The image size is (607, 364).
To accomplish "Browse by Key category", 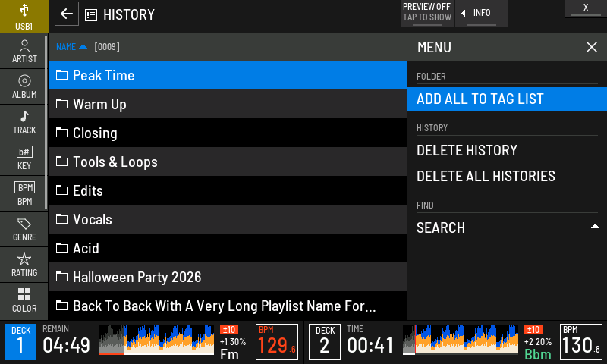I will (24, 158).
